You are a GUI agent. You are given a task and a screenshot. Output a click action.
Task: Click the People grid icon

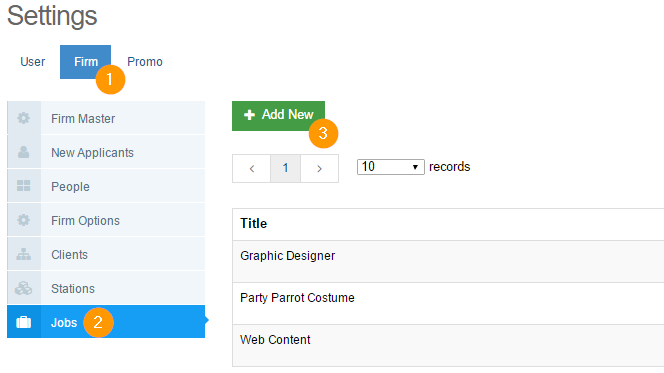click(24, 185)
